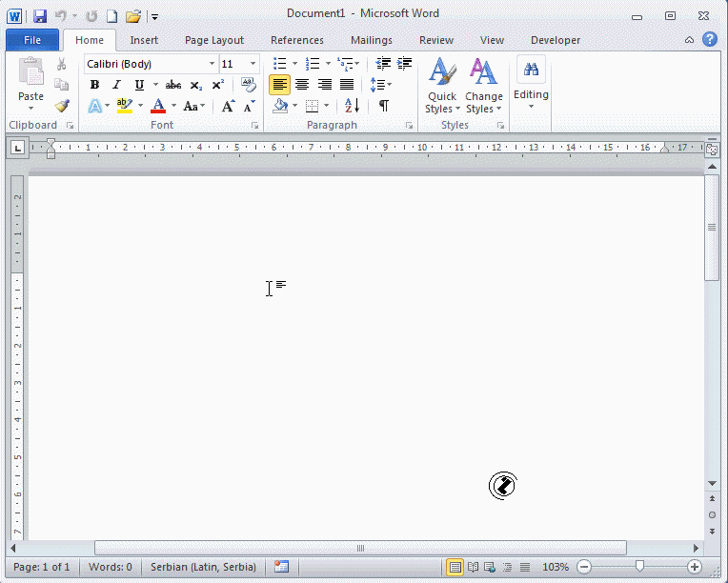The width and height of the screenshot is (728, 583).
Task: Open Microsoft Word Help question mark
Action: [710, 40]
